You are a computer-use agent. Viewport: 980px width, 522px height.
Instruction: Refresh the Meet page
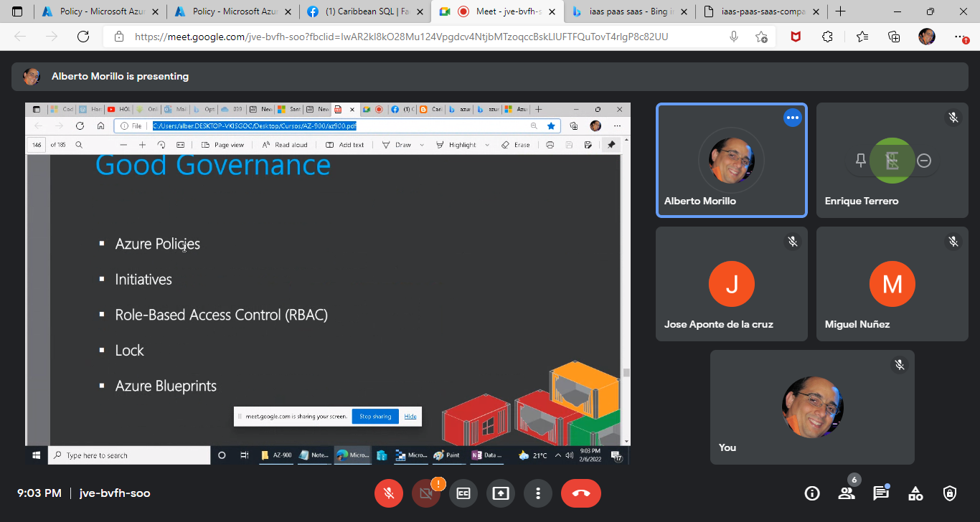point(83,37)
